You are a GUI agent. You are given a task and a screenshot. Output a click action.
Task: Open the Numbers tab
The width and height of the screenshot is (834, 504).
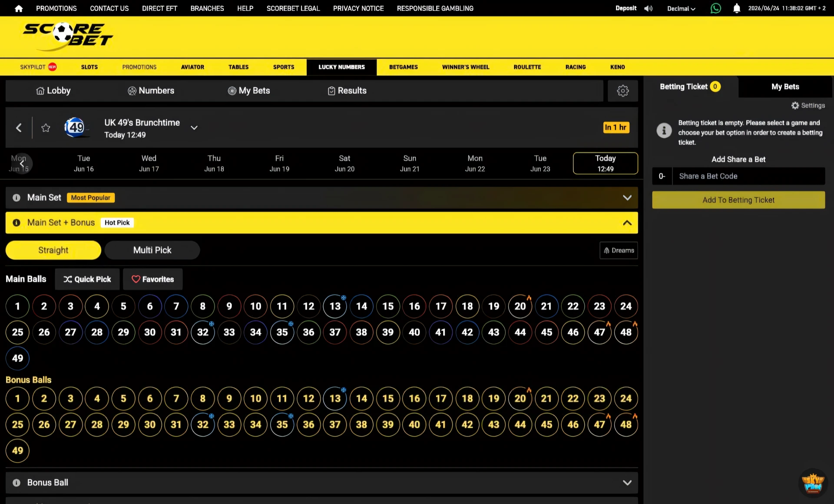coord(151,91)
